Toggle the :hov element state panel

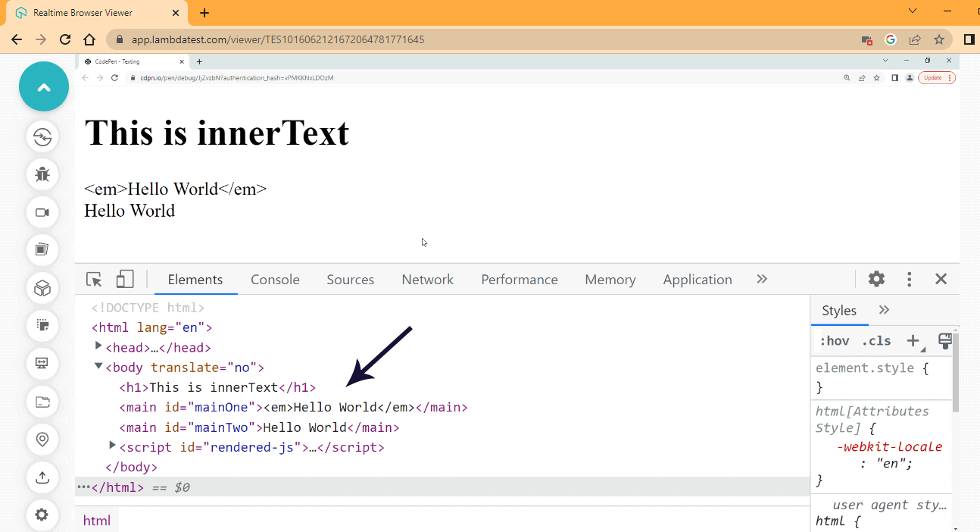point(835,340)
